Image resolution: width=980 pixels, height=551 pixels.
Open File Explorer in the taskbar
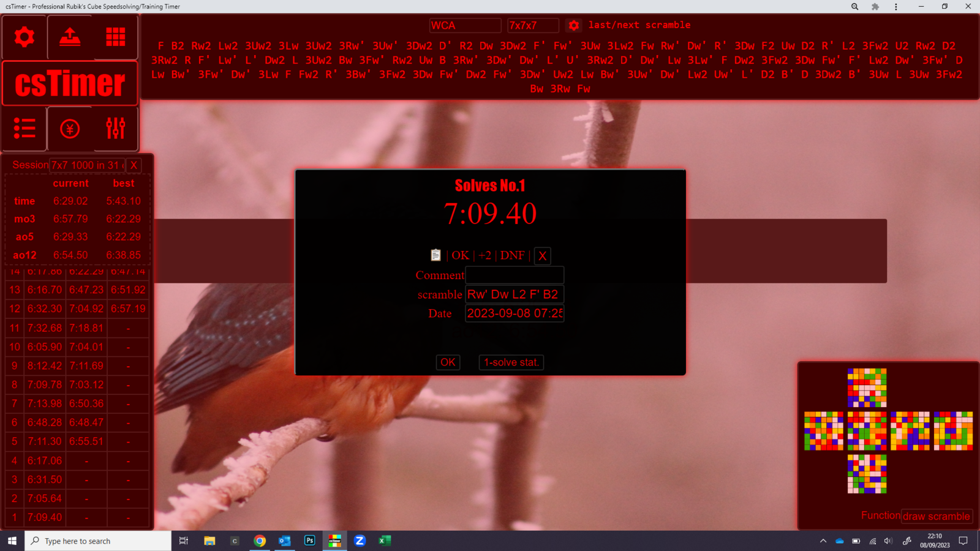click(x=209, y=541)
